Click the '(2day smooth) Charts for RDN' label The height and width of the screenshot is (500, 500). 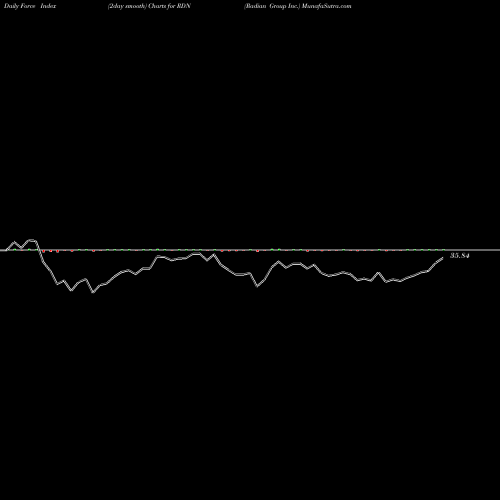(x=149, y=6)
